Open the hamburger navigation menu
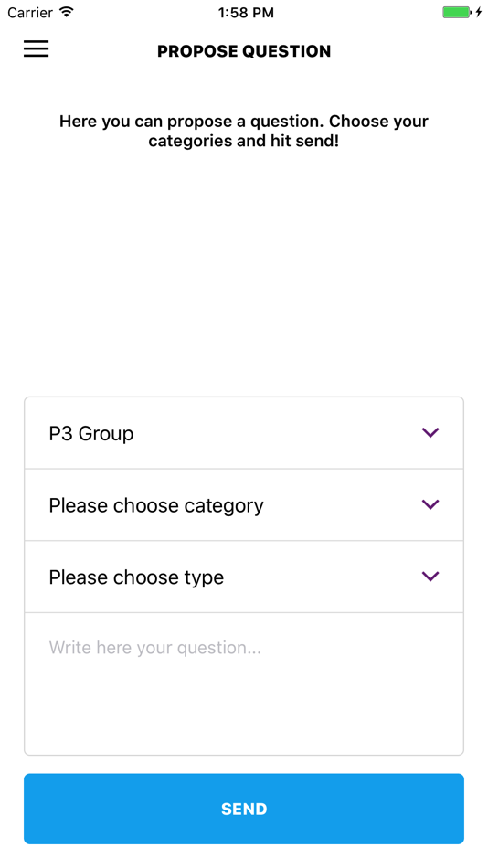The image size is (488, 868). point(36,49)
